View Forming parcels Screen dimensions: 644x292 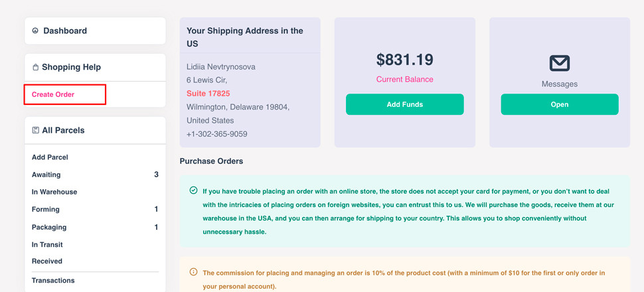[x=46, y=209]
